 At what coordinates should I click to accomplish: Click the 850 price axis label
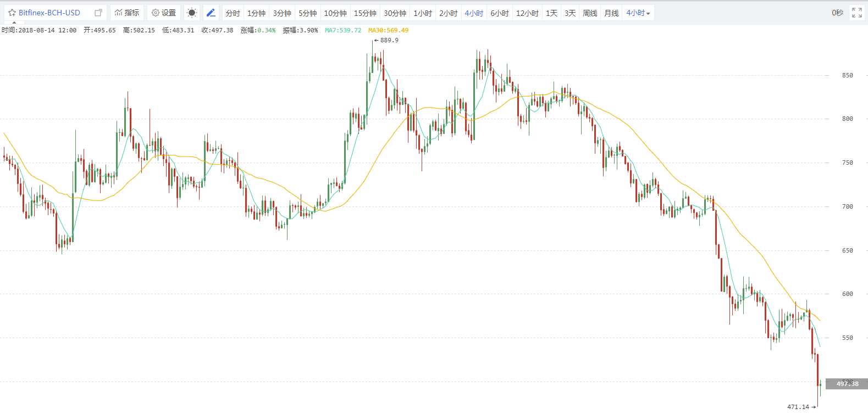point(847,75)
